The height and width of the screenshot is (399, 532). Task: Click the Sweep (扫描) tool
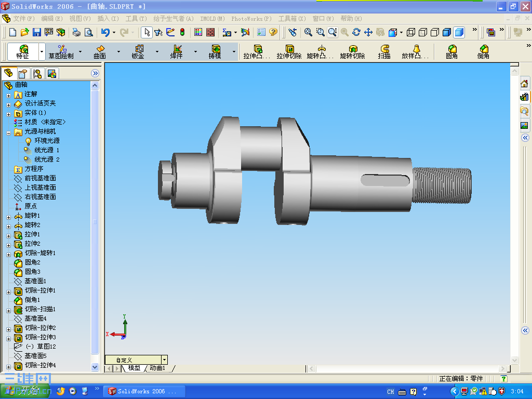[x=384, y=51]
